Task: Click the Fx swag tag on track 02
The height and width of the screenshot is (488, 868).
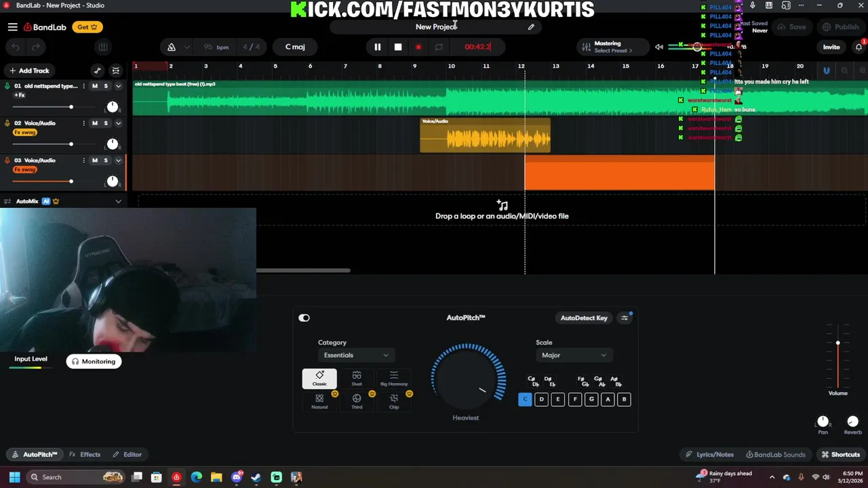Action: tap(24, 132)
